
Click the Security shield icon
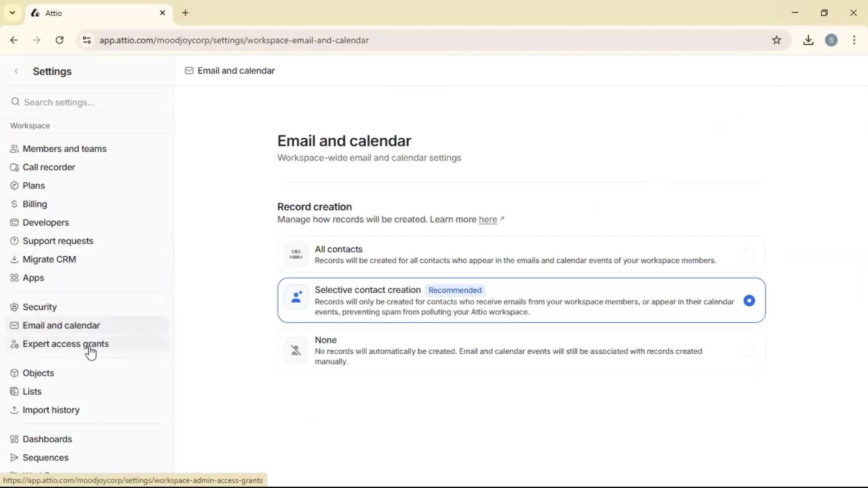pyautogui.click(x=14, y=307)
